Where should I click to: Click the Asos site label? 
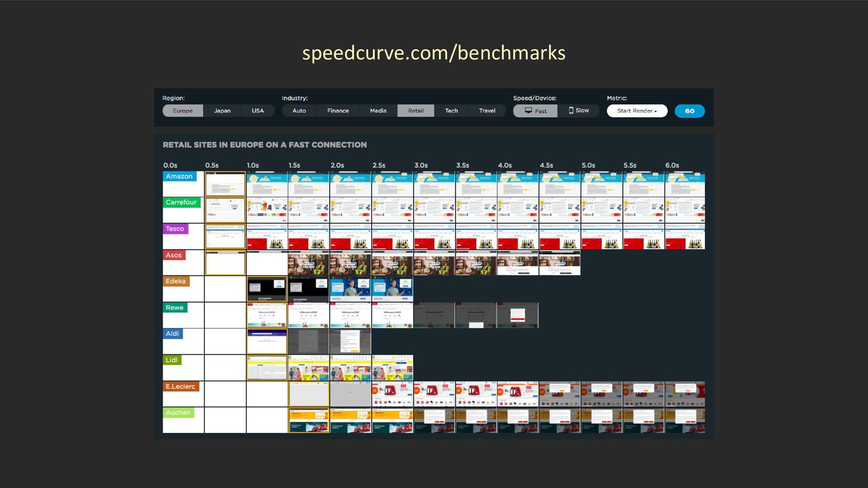coord(174,255)
